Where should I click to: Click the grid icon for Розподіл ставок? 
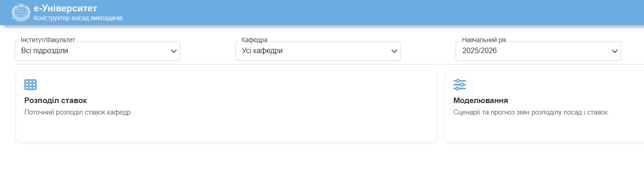pos(30,85)
